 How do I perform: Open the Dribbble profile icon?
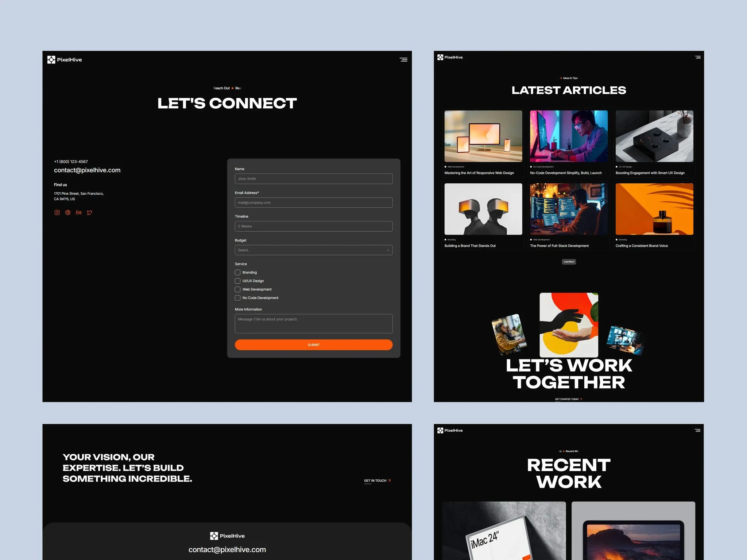point(68,212)
